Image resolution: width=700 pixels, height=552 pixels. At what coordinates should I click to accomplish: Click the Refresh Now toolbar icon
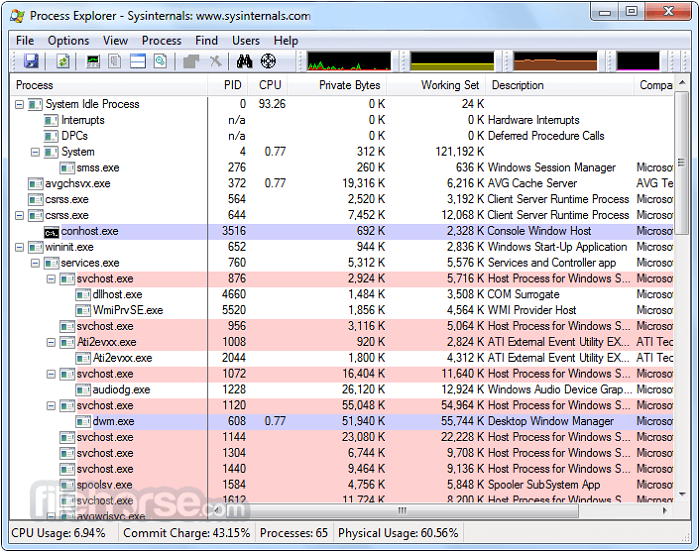[63, 62]
